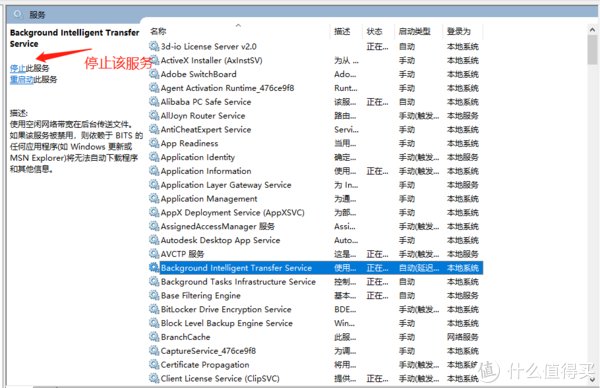The height and width of the screenshot is (388, 600).
Task: Click the Block Level Backup Engine Service icon
Action: point(154,323)
